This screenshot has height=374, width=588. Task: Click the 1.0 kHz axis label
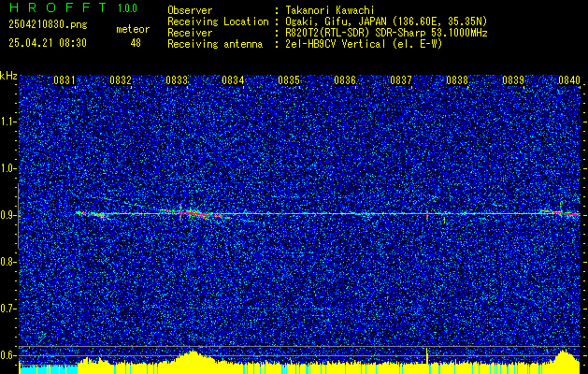tap(7, 168)
